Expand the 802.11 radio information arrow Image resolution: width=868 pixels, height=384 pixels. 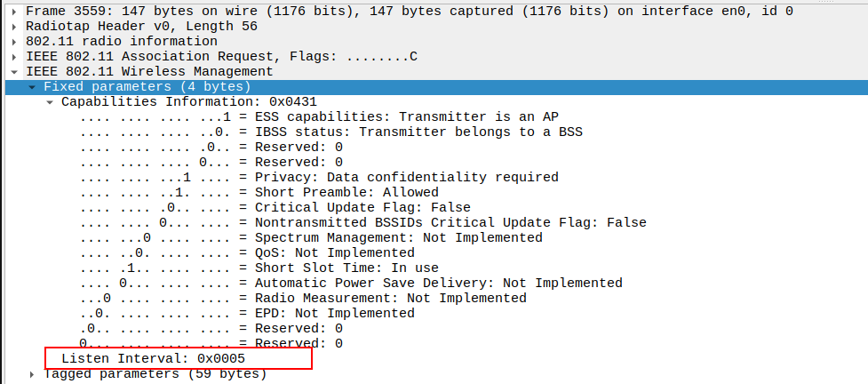pos(16,42)
